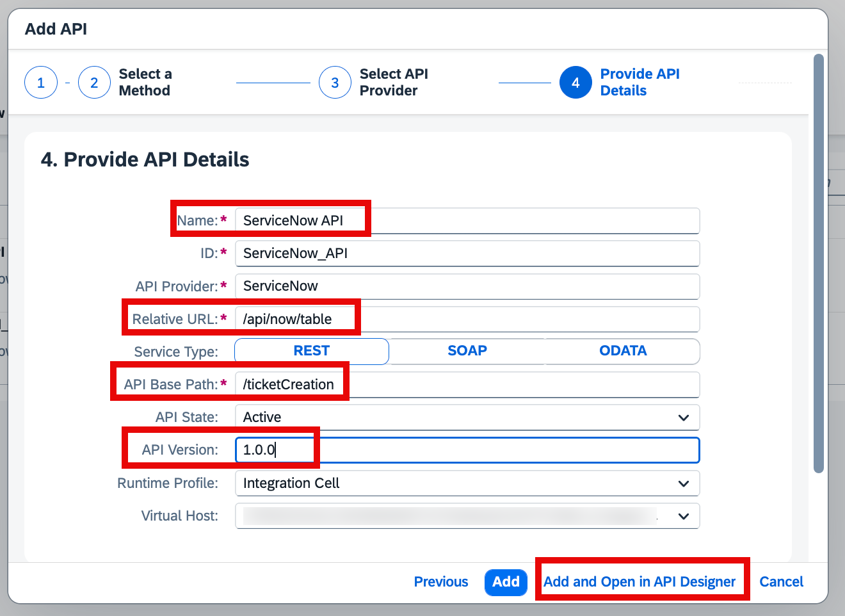Image resolution: width=845 pixels, height=616 pixels.
Task: Jump to step 3 Select API Provider
Action: 335,83
